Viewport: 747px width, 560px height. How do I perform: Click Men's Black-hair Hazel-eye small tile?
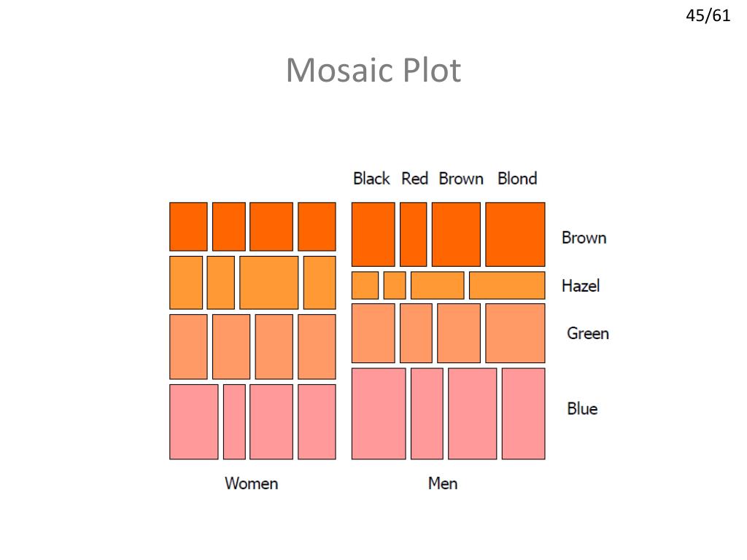point(365,285)
